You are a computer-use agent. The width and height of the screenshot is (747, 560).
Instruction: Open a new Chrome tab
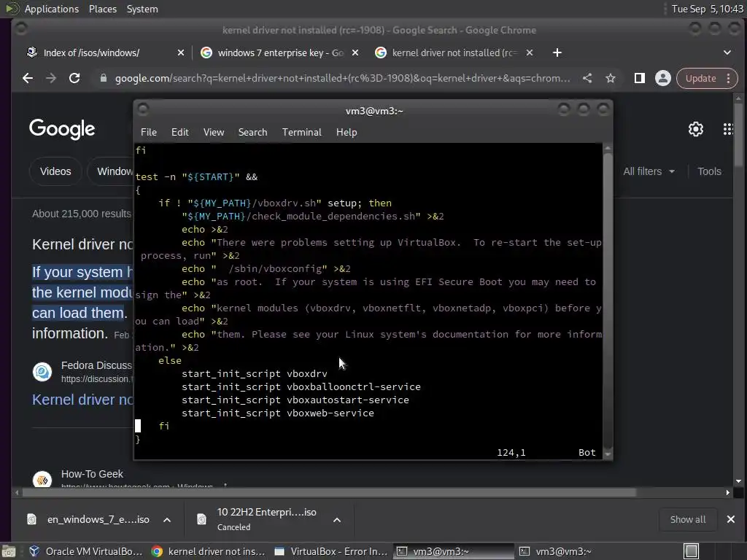pos(557,52)
